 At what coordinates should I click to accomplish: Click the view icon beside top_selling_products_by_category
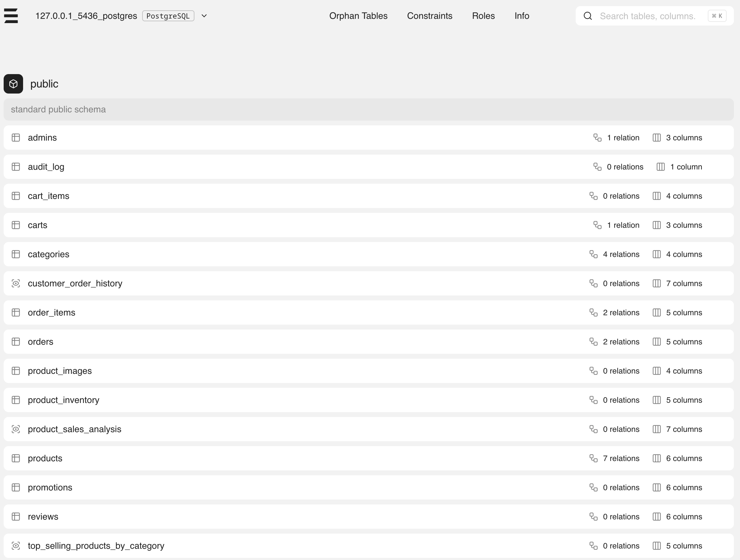pos(16,546)
